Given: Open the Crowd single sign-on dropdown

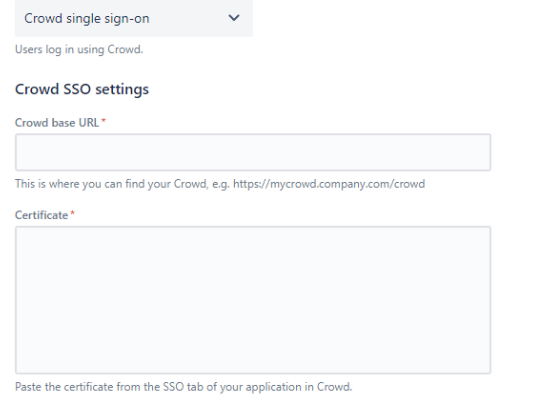Looking at the screenshot, I should (134, 18).
